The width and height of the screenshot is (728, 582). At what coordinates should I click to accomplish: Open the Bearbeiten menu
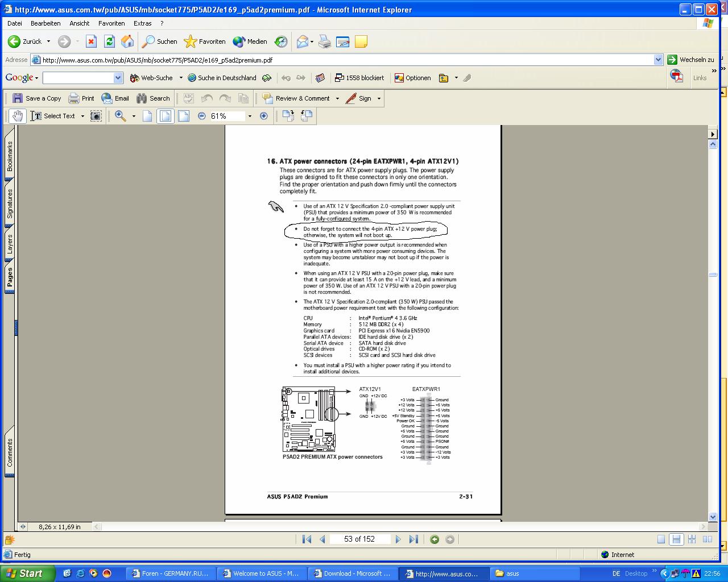pos(45,23)
